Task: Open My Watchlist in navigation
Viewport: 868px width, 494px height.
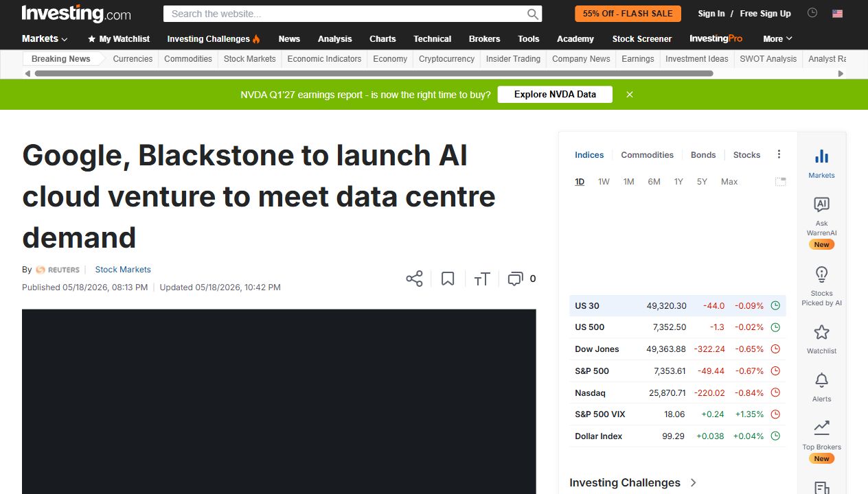Action: [118, 38]
